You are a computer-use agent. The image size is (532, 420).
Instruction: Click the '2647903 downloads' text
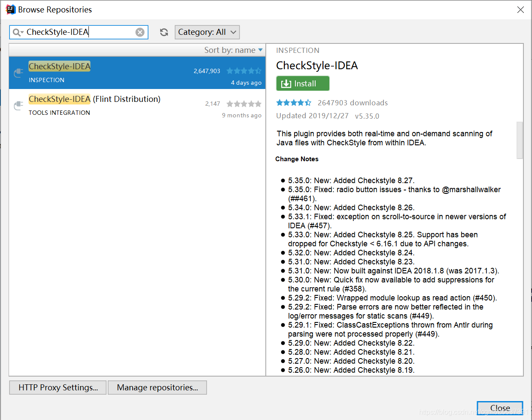point(353,103)
